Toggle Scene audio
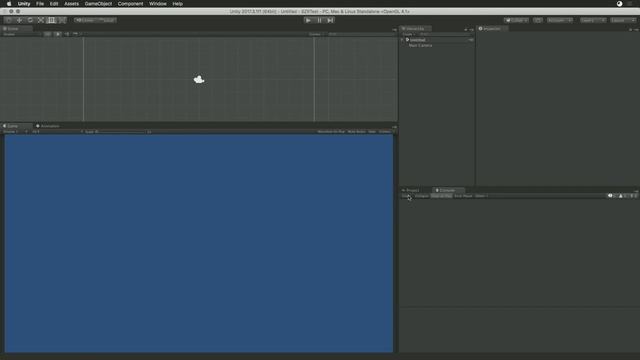Image resolution: width=640 pixels, height=360 pixels. point(67,34)
